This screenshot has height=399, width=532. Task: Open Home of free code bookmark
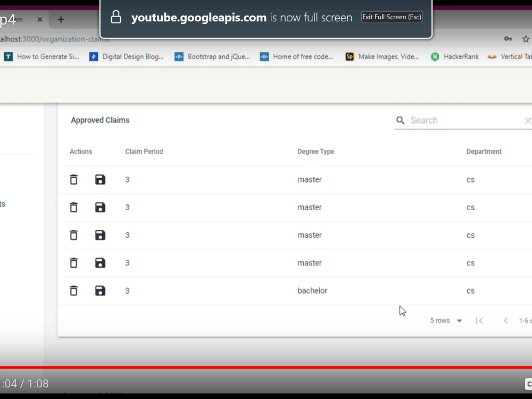pos(296,57)
